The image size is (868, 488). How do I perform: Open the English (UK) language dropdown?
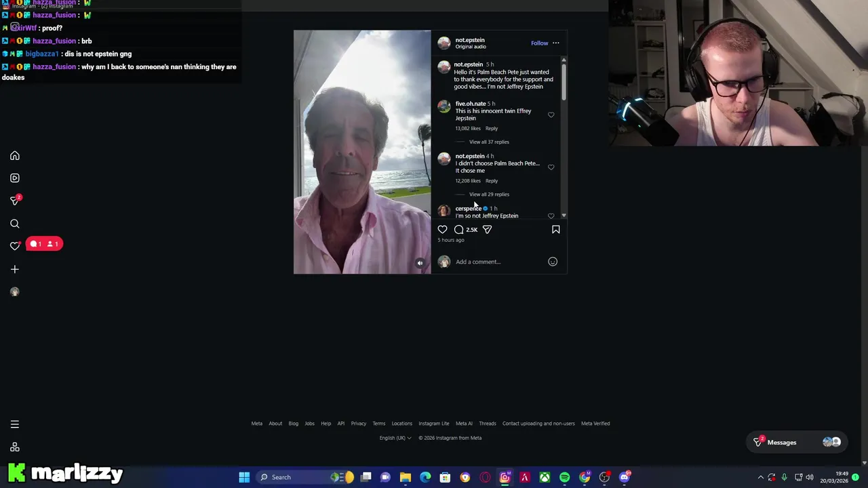click(x=395, y=438)
